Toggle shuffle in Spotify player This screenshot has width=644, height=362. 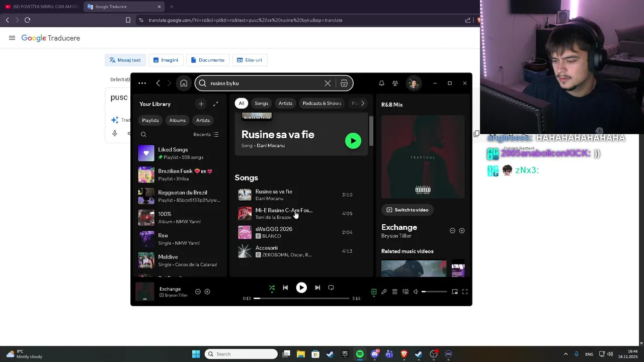point(272,288)
